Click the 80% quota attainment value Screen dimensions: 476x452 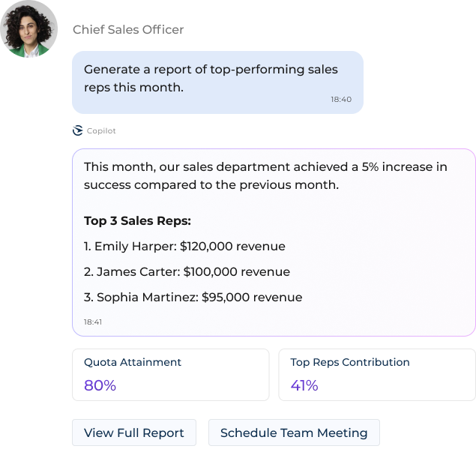coord(100,386)
